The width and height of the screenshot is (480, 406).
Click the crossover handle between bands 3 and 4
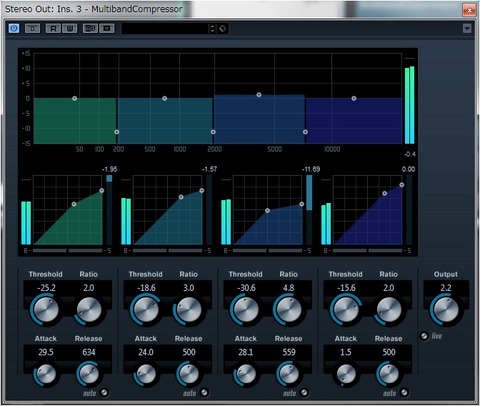[305, 132]
